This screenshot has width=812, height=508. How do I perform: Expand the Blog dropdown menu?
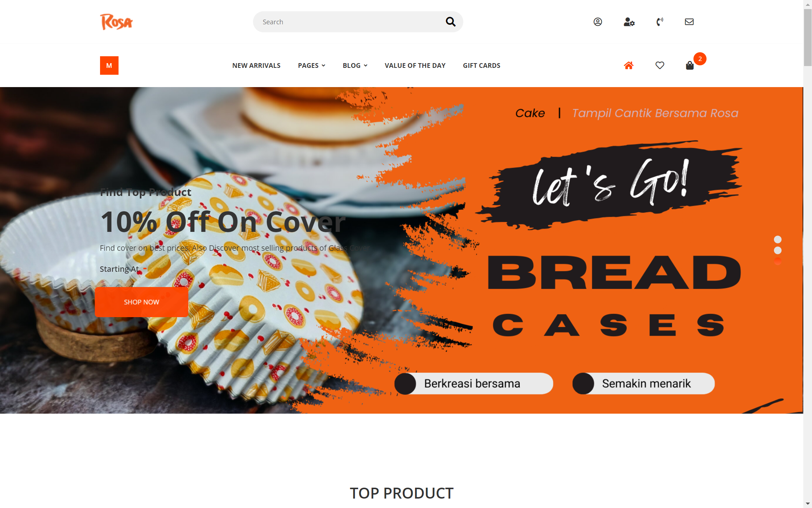click(355, 65)
